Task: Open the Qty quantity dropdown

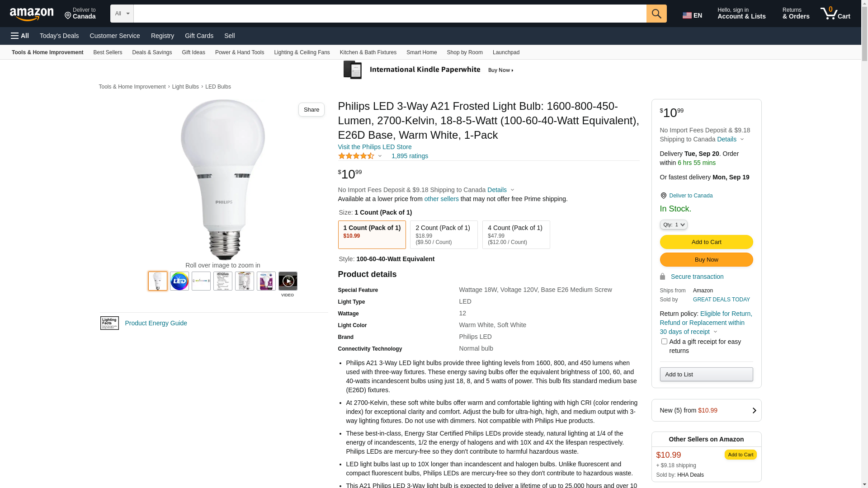Action: (673, 225)
